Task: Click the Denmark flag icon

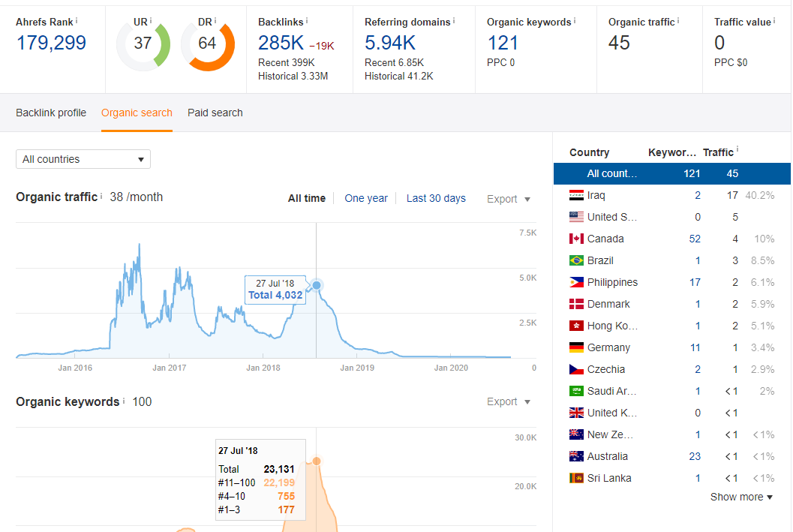Action: (576, 304)
